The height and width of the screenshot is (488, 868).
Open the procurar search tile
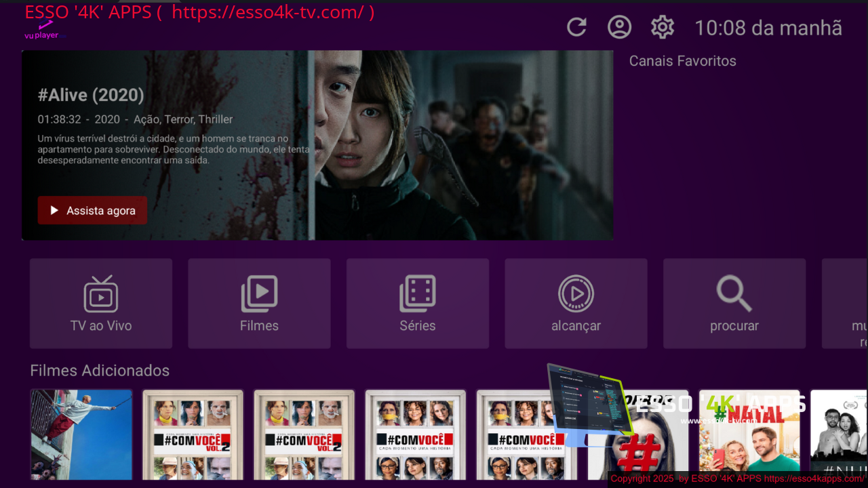[734, 303]
